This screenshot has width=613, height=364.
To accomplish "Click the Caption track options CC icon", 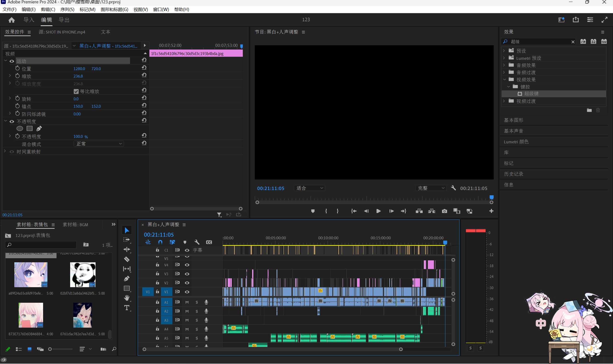I will 209,242.
